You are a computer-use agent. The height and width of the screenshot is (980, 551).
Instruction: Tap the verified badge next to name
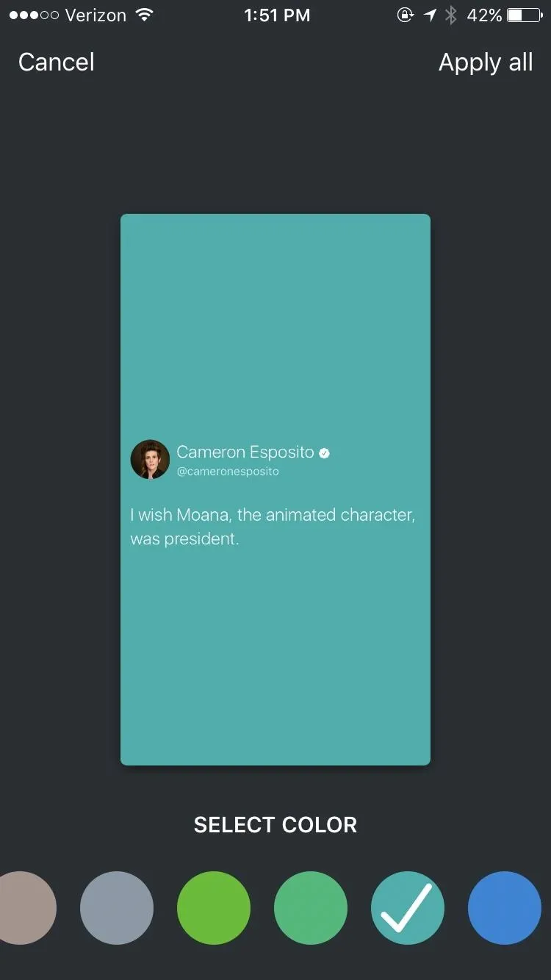[324, 453]
